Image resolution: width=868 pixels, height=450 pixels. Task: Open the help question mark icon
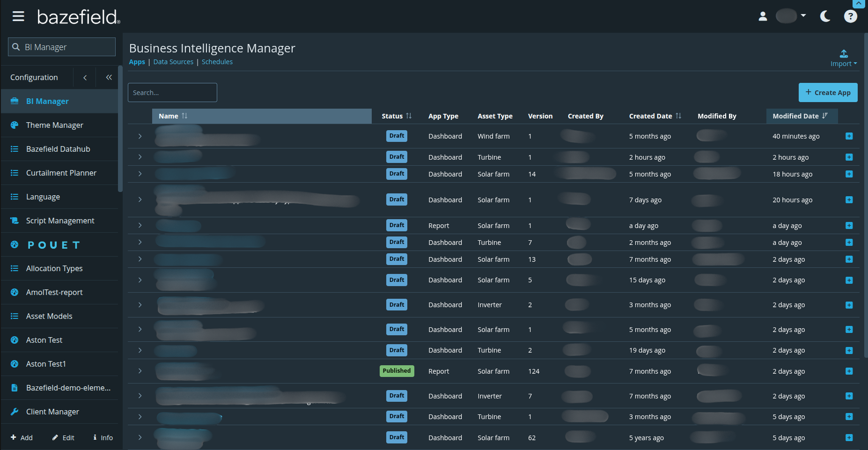[x=850, y=16]
